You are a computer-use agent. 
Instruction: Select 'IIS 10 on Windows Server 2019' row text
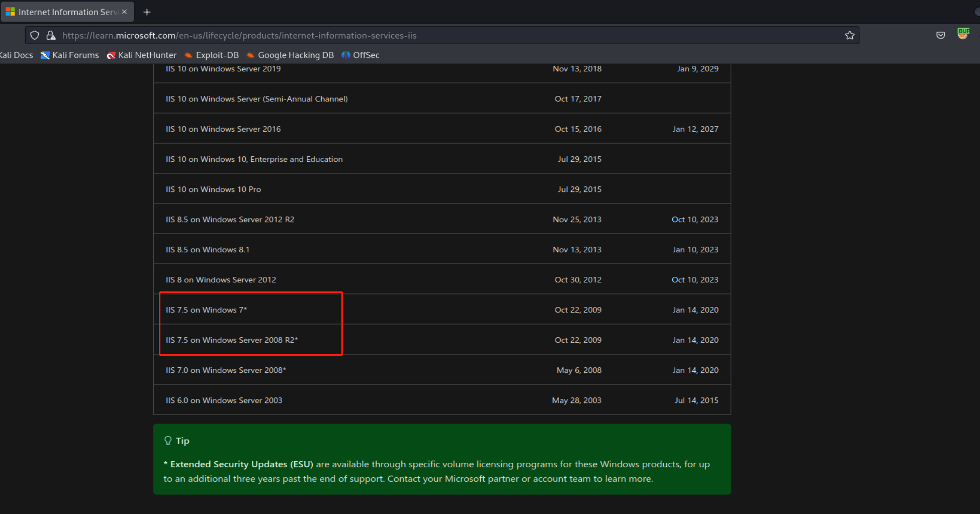[x=223, y=69]
